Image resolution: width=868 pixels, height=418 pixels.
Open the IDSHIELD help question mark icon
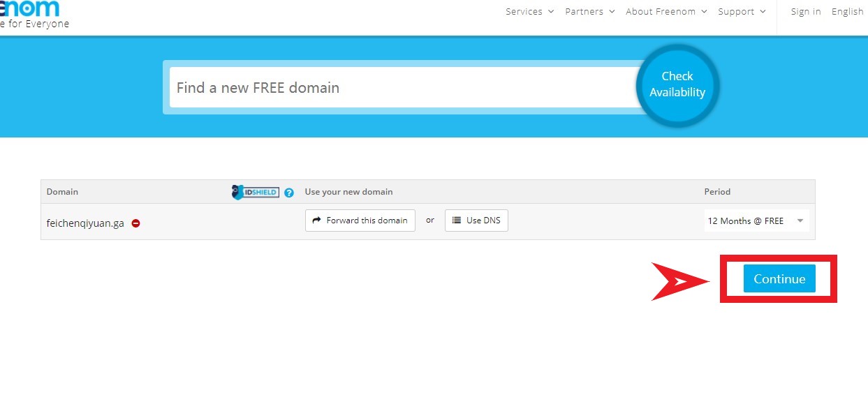[x=289, y=193]
